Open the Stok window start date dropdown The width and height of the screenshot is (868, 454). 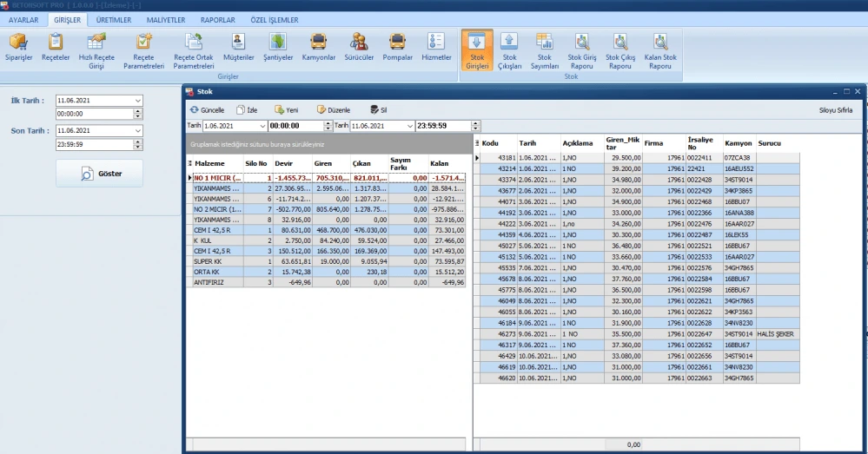(262, 126)
